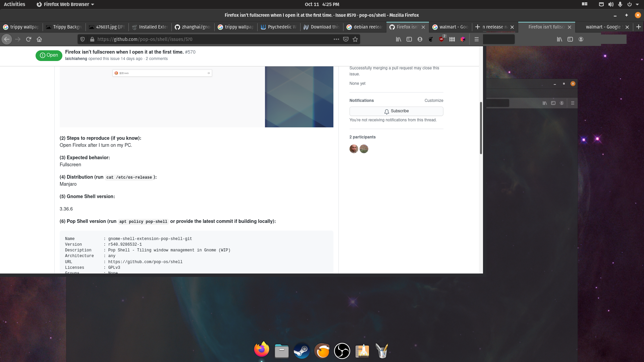The width and height of the screenshot is (644, 362).
Task: Open hamburger menu of rearmost small window
Action: pyautogui.click(x=573, y=103)
